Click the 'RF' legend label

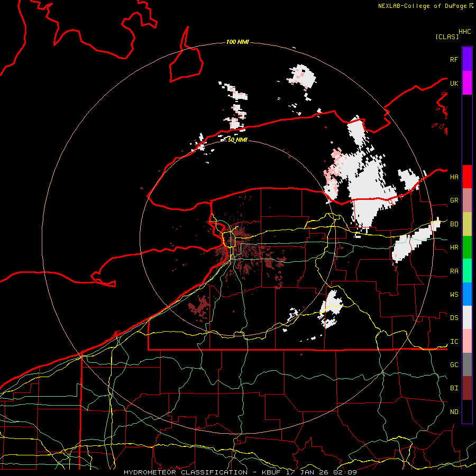(454, 59)
